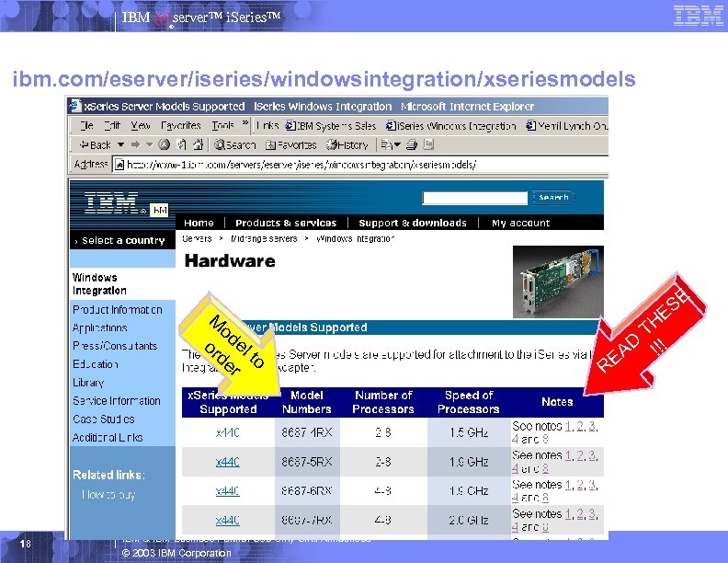The width and height of the screenshot is (728, 563).
Task: Open the Products & services tab
Action: coord(286,223)
